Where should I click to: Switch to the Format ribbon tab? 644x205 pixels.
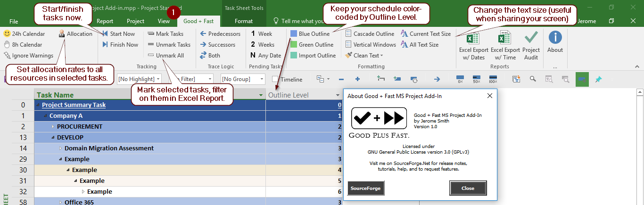[244, 21]
